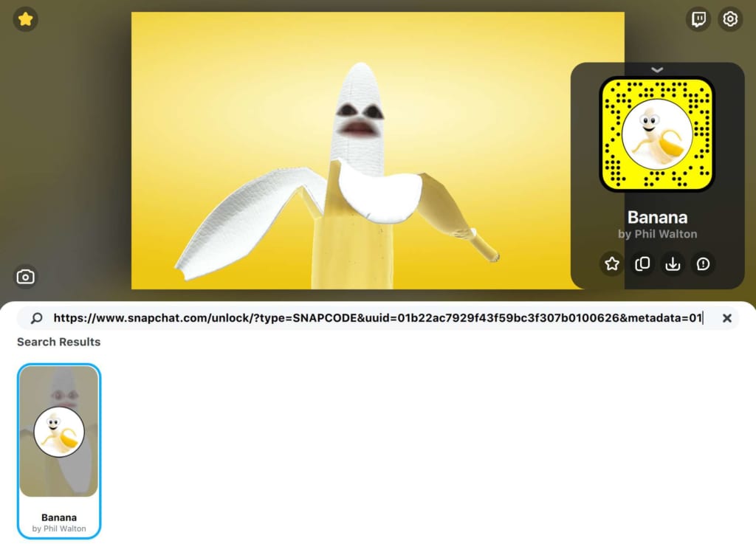This screenshot has height=558, width=756.
Task: Report the Banana lens
Action: point(703,263)
